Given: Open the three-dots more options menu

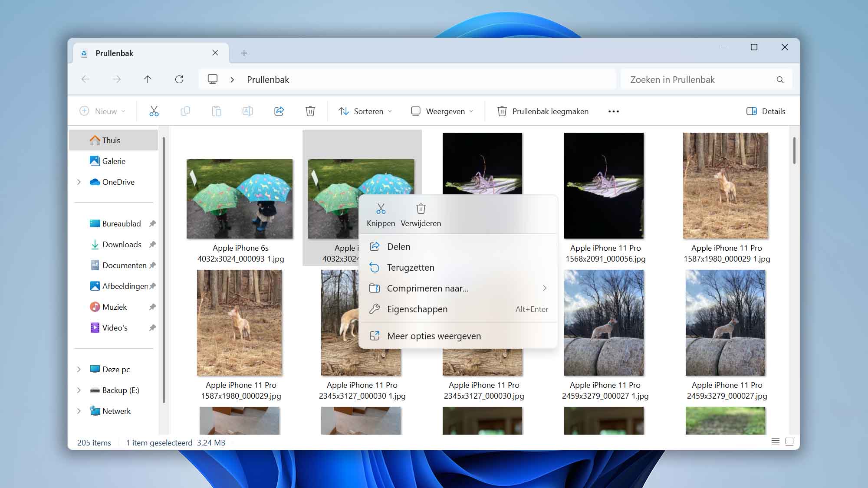Looking at the screenshot, I should click(x=614, y=111).
